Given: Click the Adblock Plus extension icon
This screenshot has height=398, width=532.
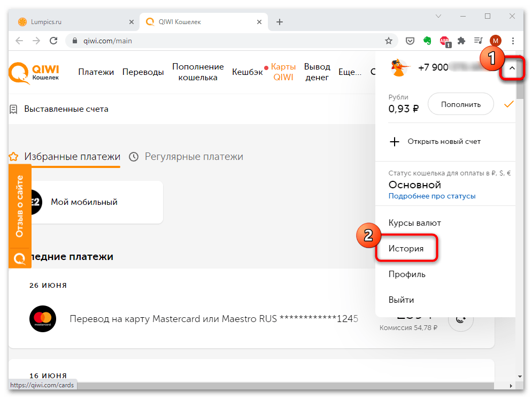Looking at the screenshot, I should click(x=444, y=41).
